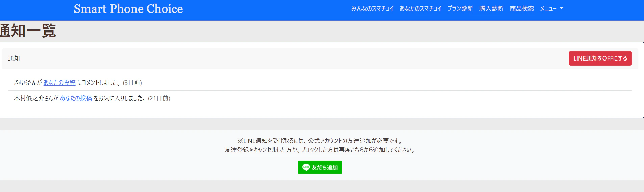644x192 pixels.
Task: Expand the メニュー dropdown
Action: (x=551, y=9)
